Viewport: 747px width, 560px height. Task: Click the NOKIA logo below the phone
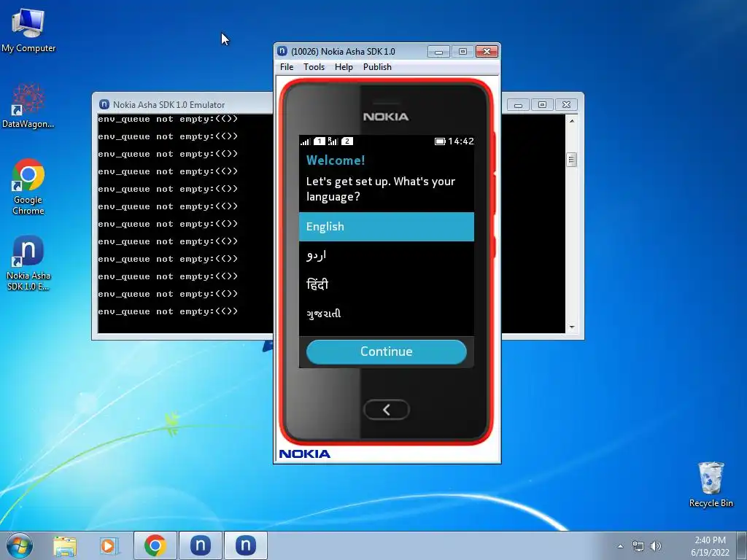[304, 454]
